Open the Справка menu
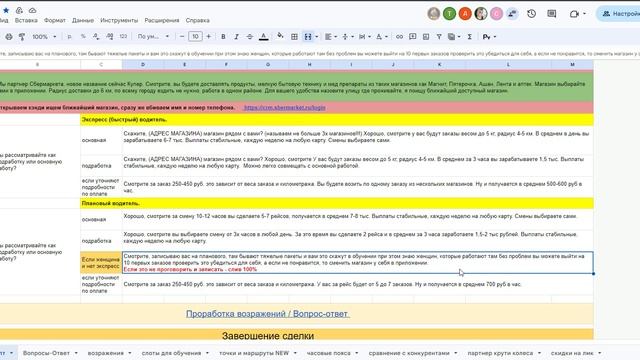 pyautogui.click(x=198, y=20)
